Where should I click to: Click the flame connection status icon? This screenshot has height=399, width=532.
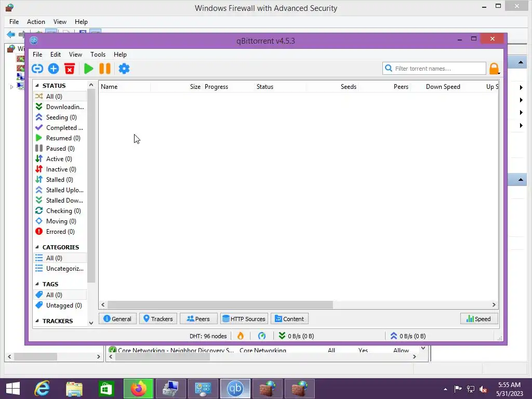click(x=241, y=336)
